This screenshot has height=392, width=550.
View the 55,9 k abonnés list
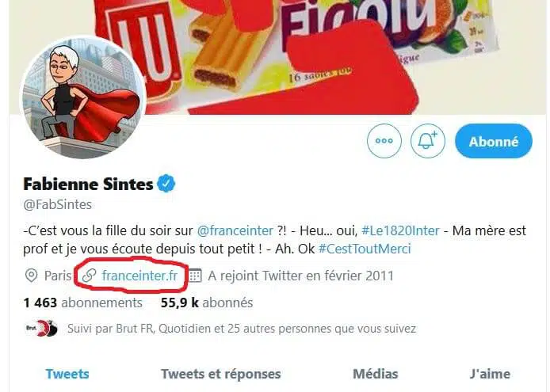206,302
